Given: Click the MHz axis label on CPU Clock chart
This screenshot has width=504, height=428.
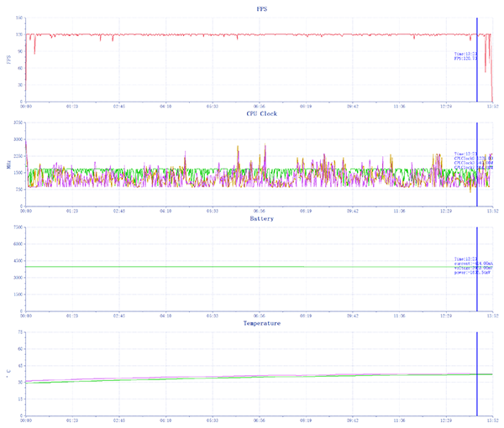Looking at the screenshot, I should click(x=9, y=166).
